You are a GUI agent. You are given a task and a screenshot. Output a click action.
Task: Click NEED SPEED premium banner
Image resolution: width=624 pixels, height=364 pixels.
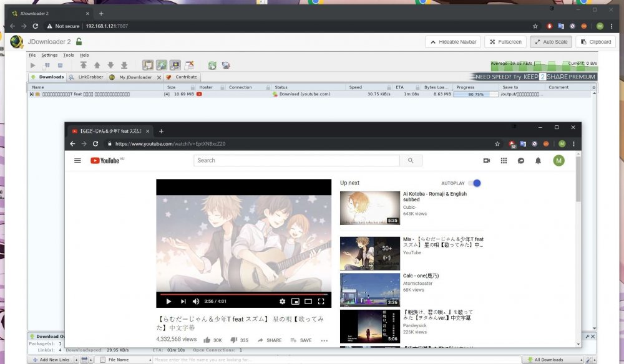[535, 77]
